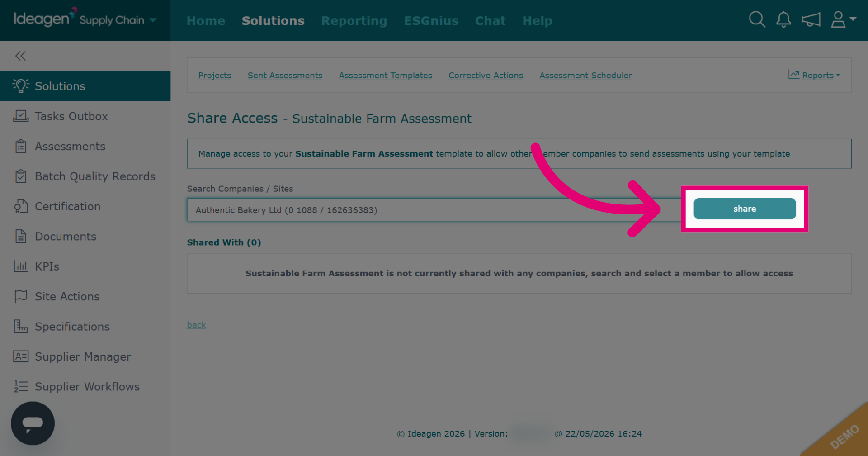
Task: Go to Assessment Templates tab
Action: tap(385, 76)
